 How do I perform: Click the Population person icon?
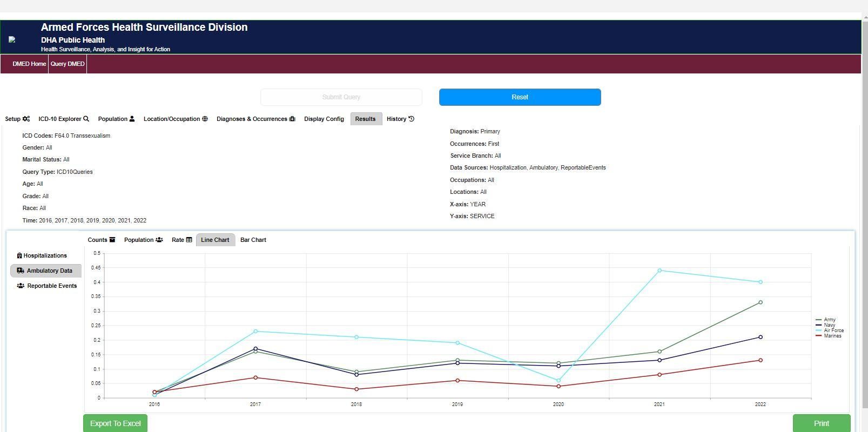click(x=132, y=119)
